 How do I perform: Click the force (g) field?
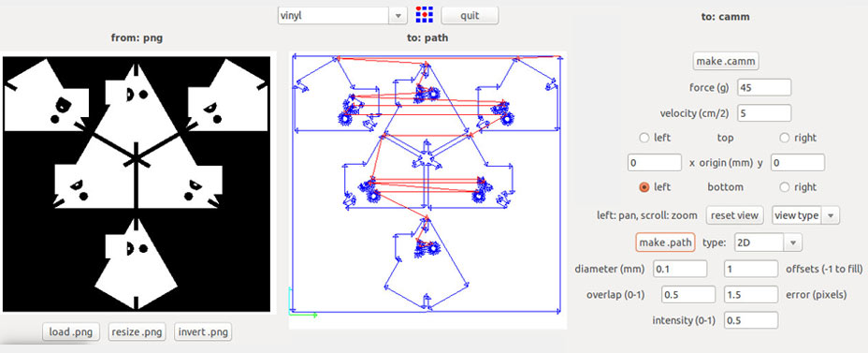[764, 88]
